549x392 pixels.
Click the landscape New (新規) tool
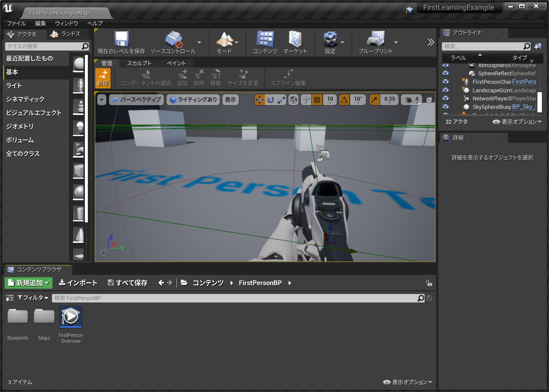point(103,78)
